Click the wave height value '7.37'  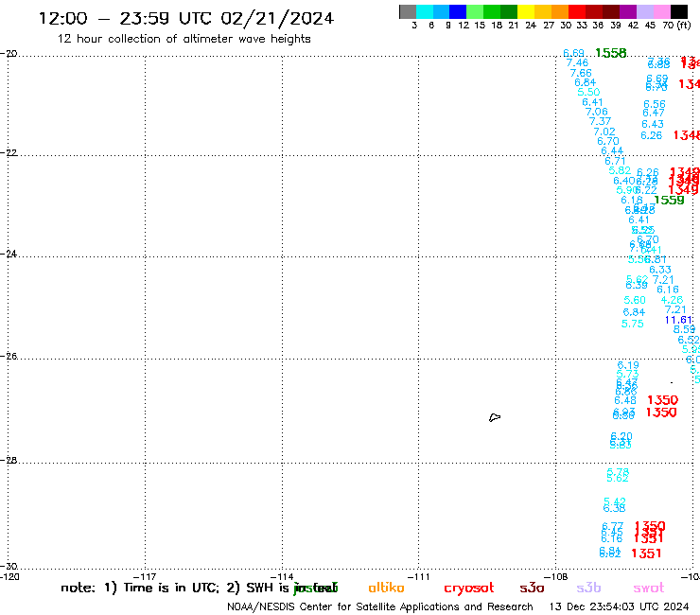point(600,121)
